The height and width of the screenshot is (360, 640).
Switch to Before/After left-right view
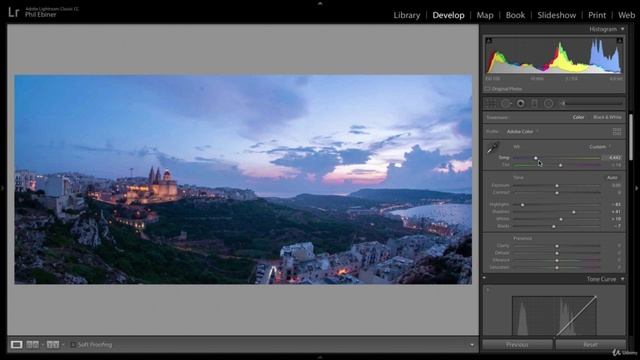(x=32, y=345)
